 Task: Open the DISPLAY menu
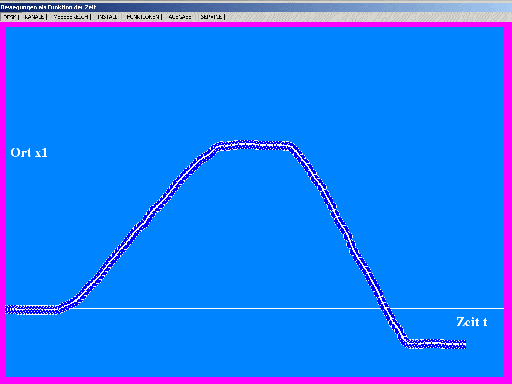tap(107, 17)
